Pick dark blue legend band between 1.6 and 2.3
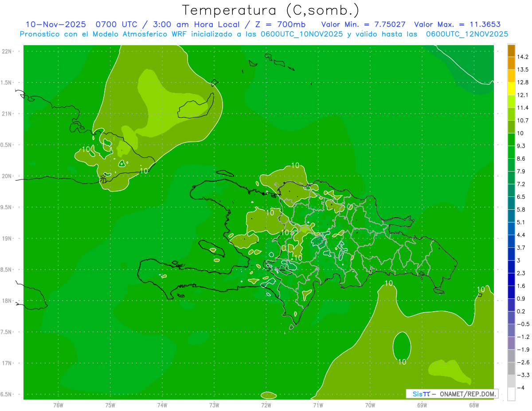 [511, 279]
